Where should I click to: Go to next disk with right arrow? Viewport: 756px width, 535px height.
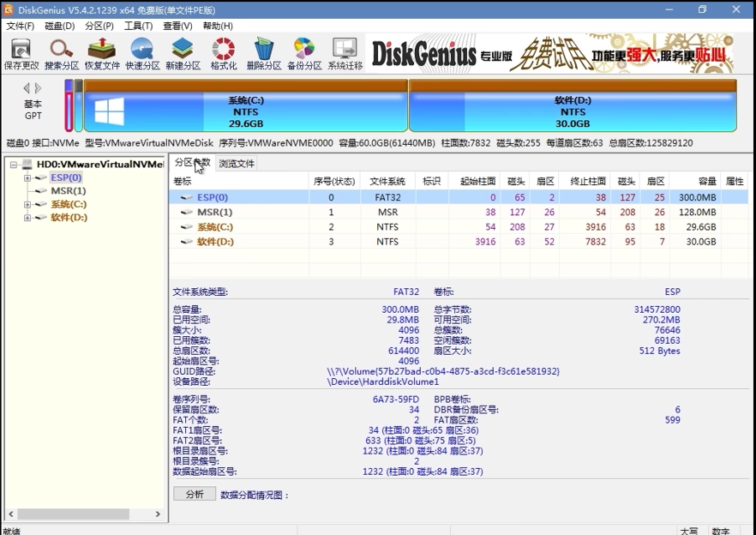(38, 87)
